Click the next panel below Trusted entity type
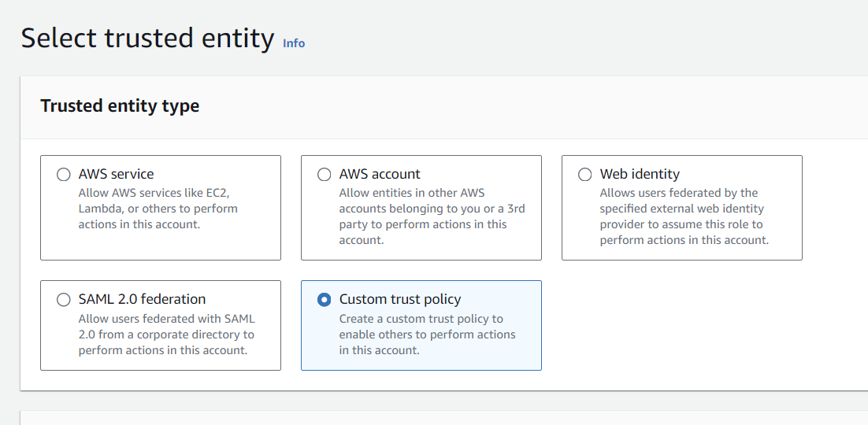The width and height of the screenshot is (868, 425). (x=444, y=418)
